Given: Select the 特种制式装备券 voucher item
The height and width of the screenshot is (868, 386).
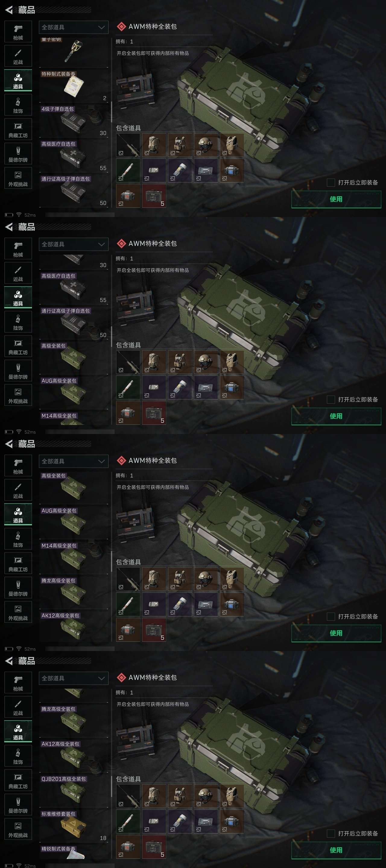Looking at the screenshot, I should 74,86.
